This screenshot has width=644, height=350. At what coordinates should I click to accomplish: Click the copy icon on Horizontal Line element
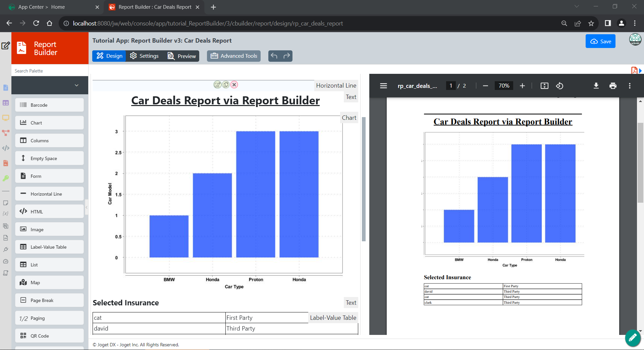pyautogui.click(x=226, y=85)
